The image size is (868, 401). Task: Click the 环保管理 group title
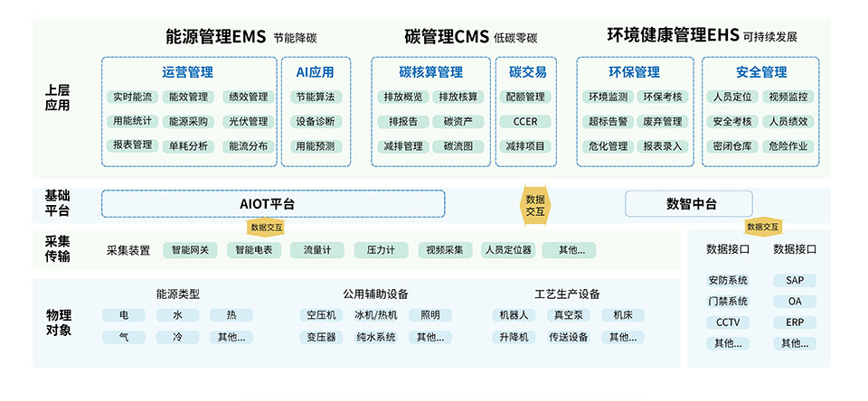point(634,72)
